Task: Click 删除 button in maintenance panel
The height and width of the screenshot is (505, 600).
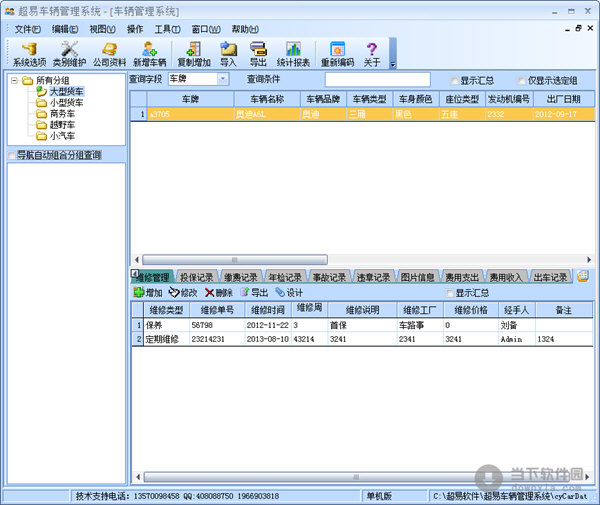Action: (x=218, y=293)
